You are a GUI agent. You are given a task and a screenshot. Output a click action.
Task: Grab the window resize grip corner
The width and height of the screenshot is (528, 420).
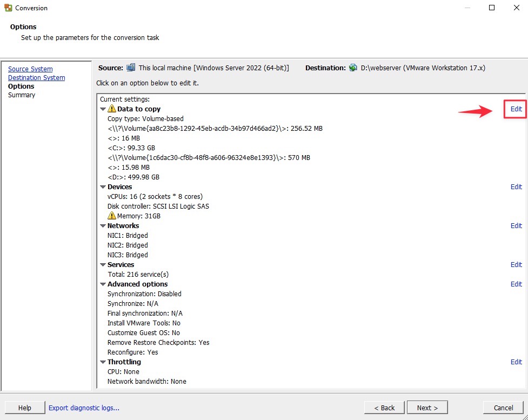tap(525, 417)
